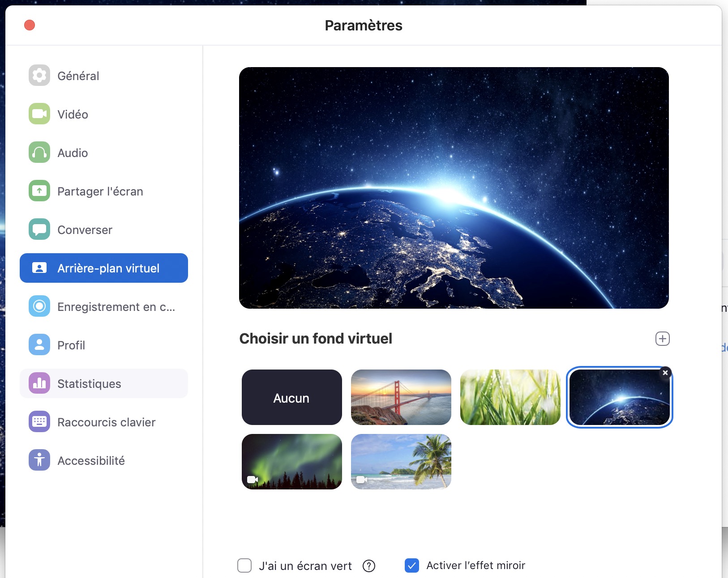Open the Enregistrement recording icon
Image resolution: width=728 pixels, height=578 pixels.
[39, 306]
